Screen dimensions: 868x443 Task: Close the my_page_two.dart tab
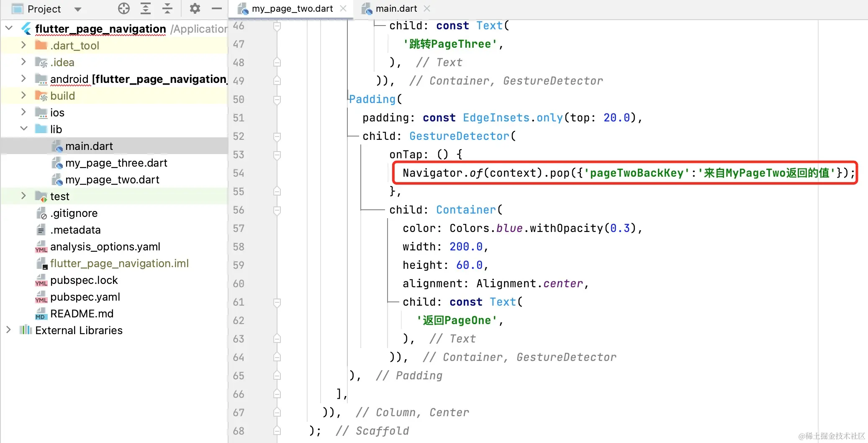coord(343,8)
